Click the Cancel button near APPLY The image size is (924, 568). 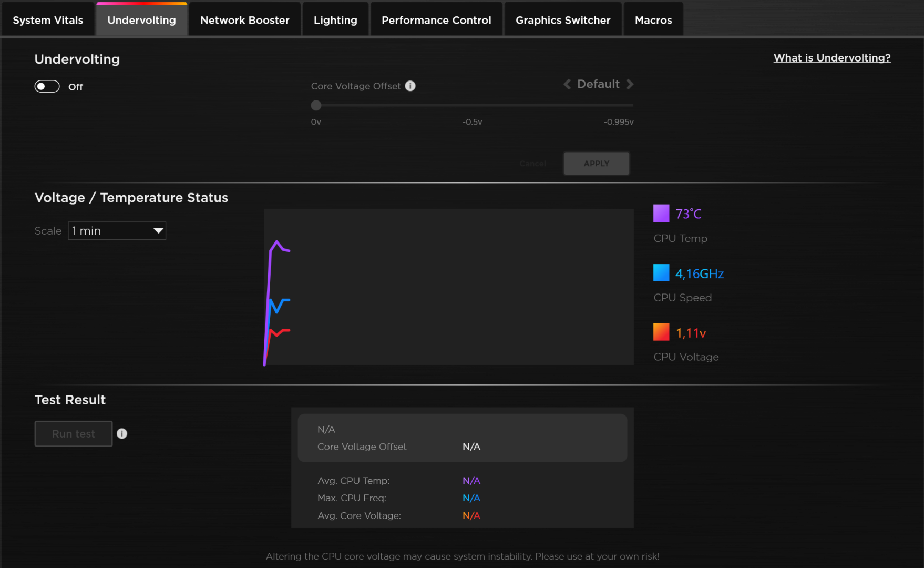(x=533, y=164)
